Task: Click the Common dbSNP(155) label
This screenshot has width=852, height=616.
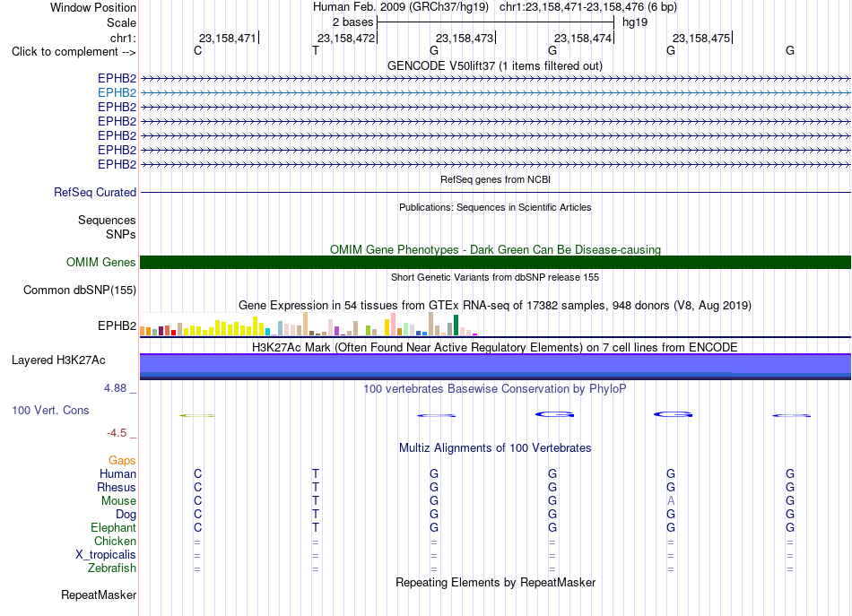Action: click(80, 291)
